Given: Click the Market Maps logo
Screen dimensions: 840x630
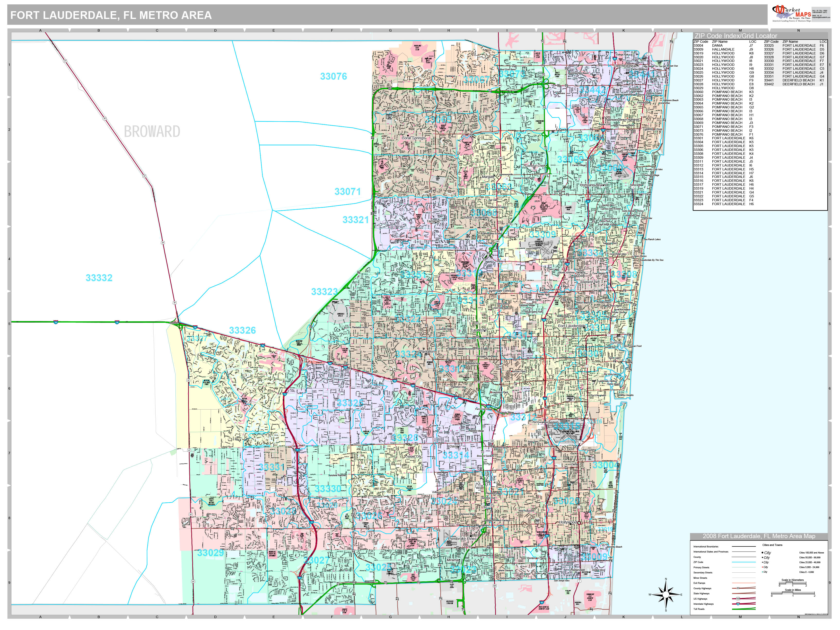Looking at the screenshot, I should pos(792,14).
